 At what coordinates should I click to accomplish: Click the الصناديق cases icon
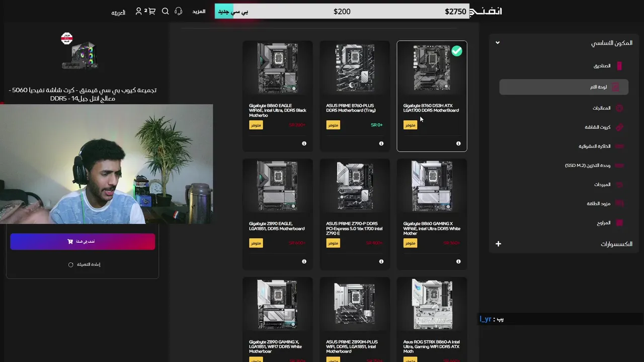click(619, 66)
